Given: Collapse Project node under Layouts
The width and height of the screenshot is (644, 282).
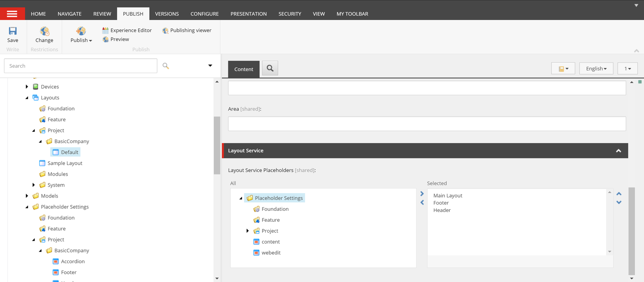Looking at the screenshot, I should pos(33,131).
